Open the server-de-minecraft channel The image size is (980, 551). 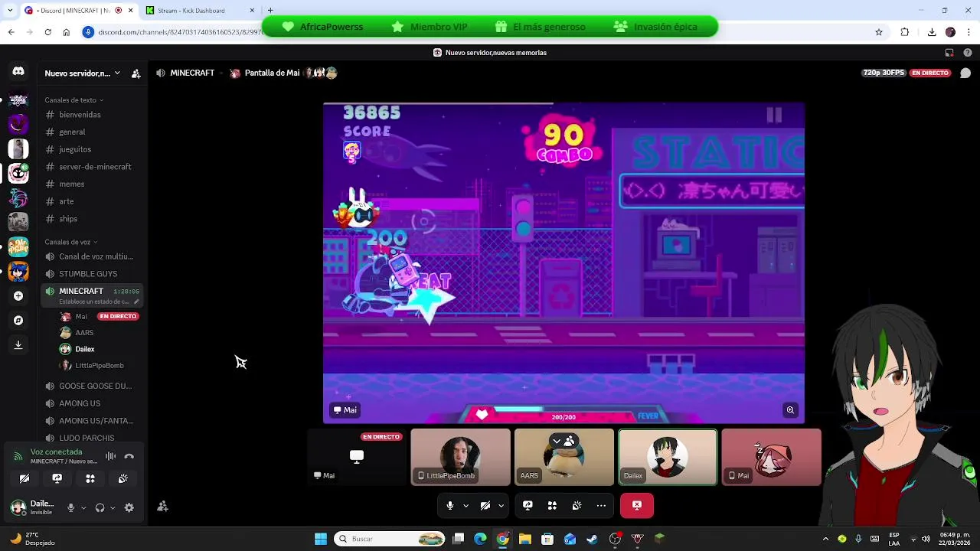pos(95,167)
